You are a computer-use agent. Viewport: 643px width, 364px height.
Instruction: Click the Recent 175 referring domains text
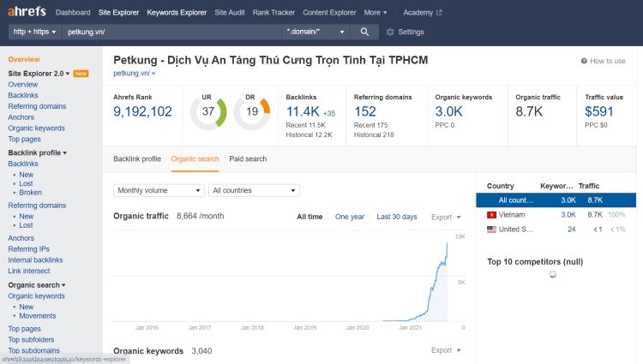370,125
